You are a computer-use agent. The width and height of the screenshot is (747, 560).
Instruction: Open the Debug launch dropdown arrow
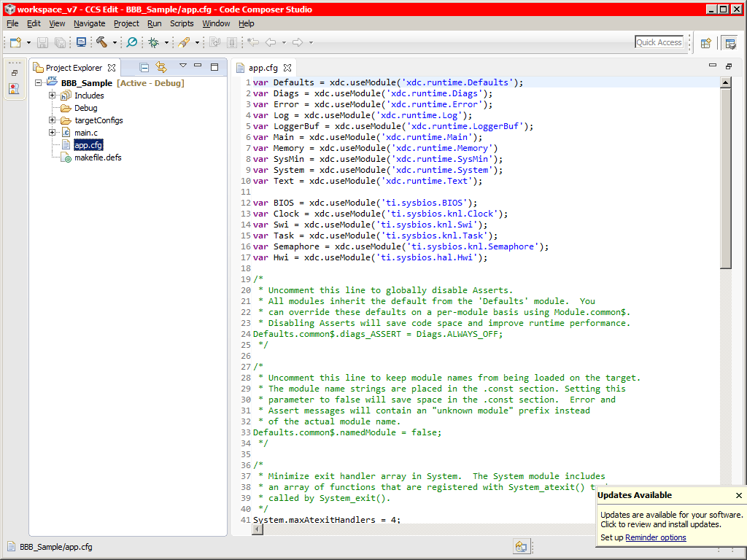[x=166, y=43]
